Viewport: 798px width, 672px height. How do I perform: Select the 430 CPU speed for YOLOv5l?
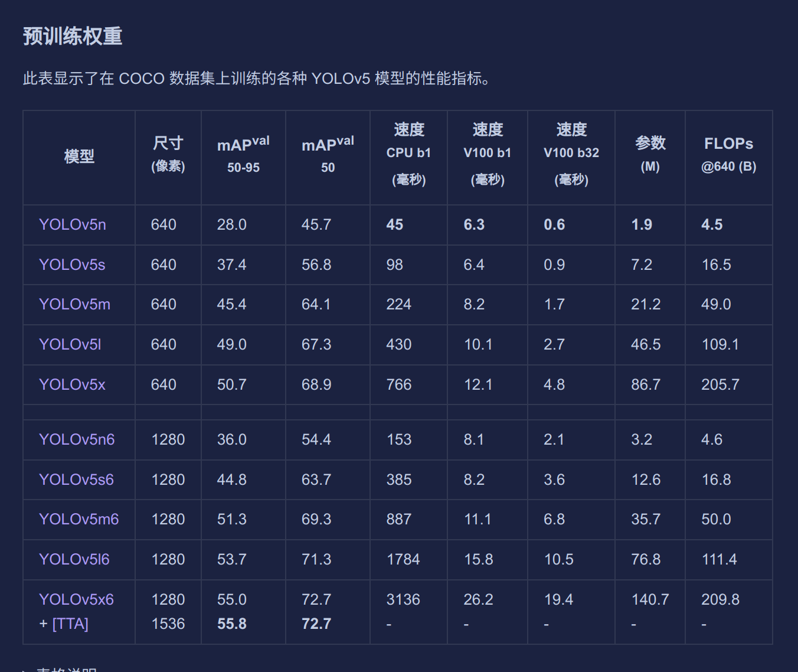point(398,344)
